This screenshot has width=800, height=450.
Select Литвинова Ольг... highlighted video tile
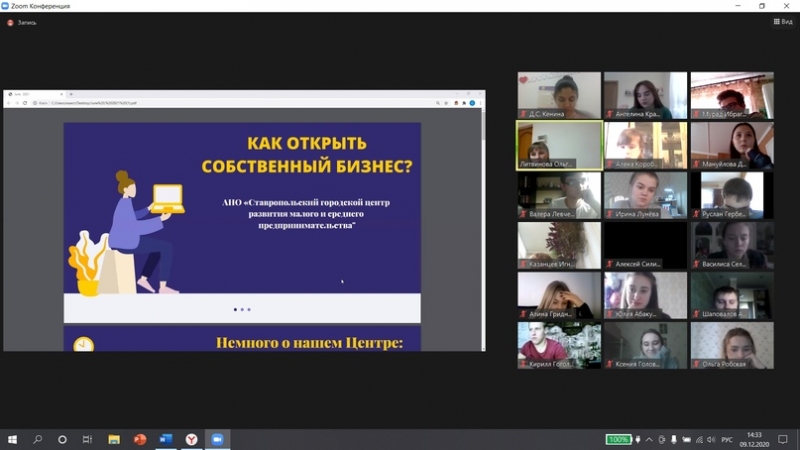click(559, 145)
